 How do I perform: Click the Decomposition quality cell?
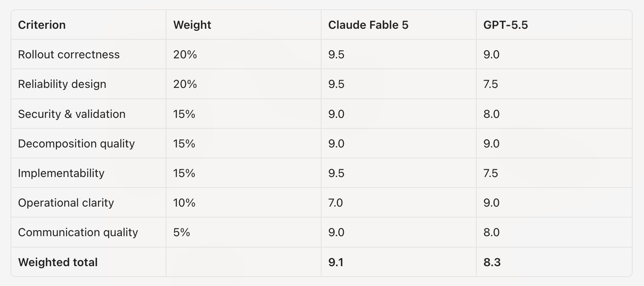coord(76,143)
